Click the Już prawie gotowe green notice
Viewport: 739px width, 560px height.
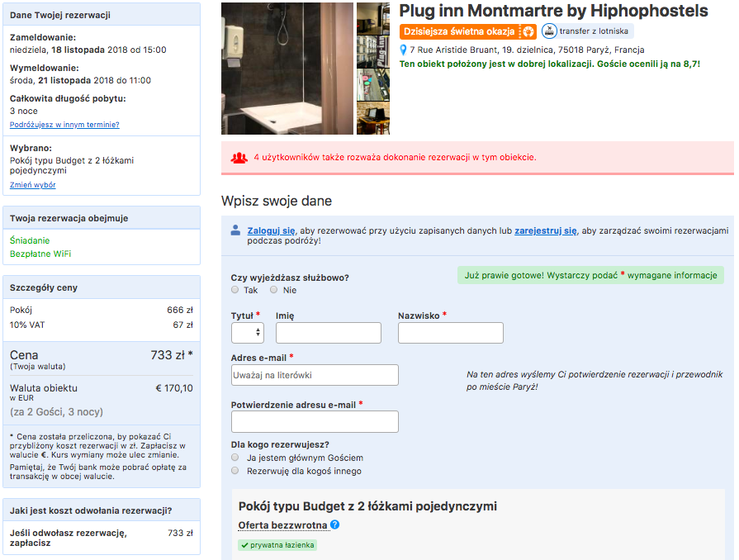[x=590, y=275]
